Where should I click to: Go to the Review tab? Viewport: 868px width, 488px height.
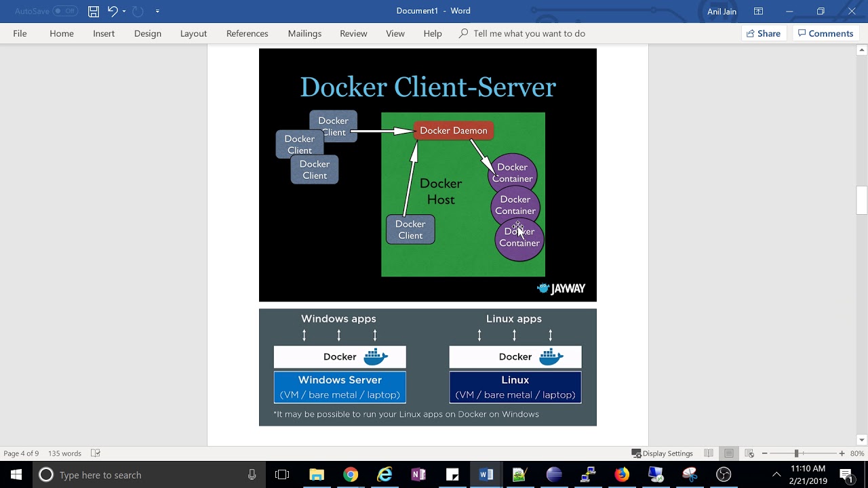pyautogui.click(x=353, y=33)
